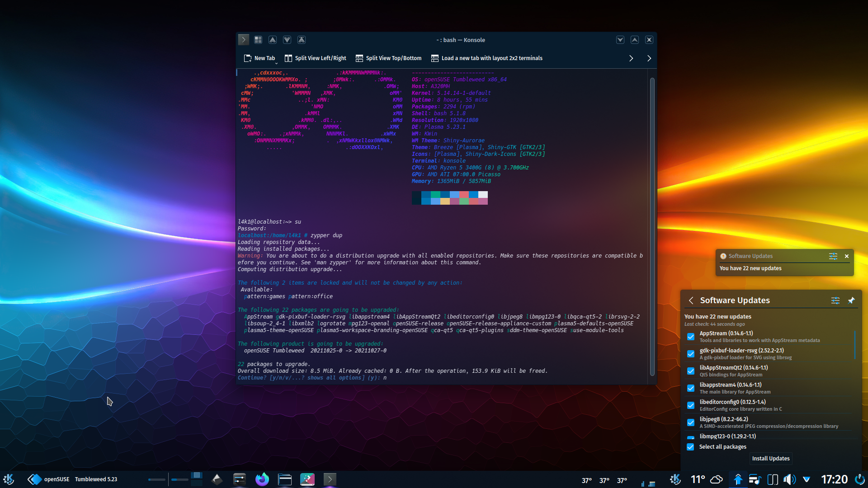
Task: Click the updates list scrollbar
Action: coord(854,345)
